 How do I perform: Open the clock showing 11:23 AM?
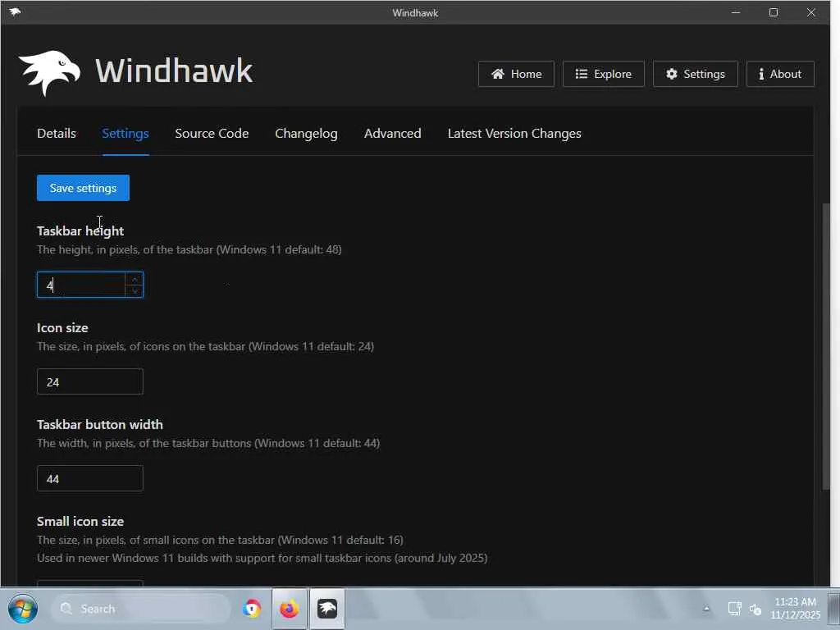(x=796, y=609)
